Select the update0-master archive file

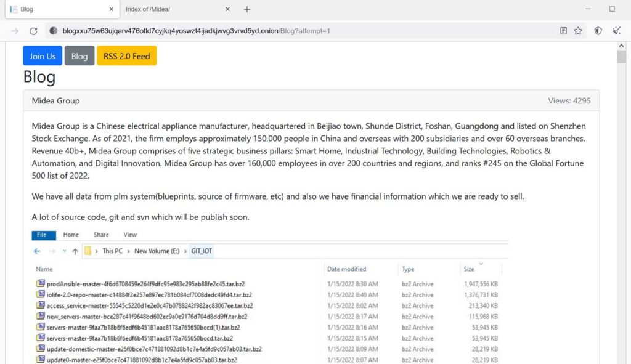(142, 360)
